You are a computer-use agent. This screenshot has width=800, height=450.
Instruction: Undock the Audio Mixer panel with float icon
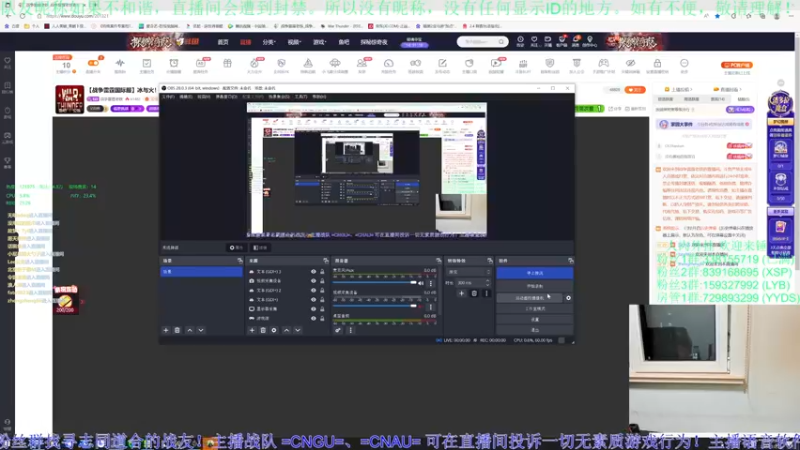438,261
